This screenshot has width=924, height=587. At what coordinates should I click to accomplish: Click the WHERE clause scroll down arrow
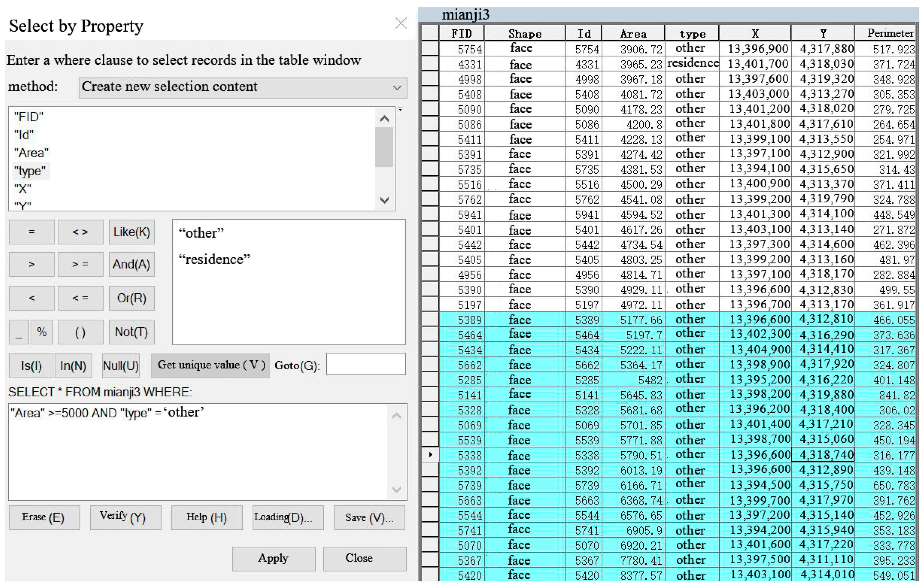(x=397, y=489)
